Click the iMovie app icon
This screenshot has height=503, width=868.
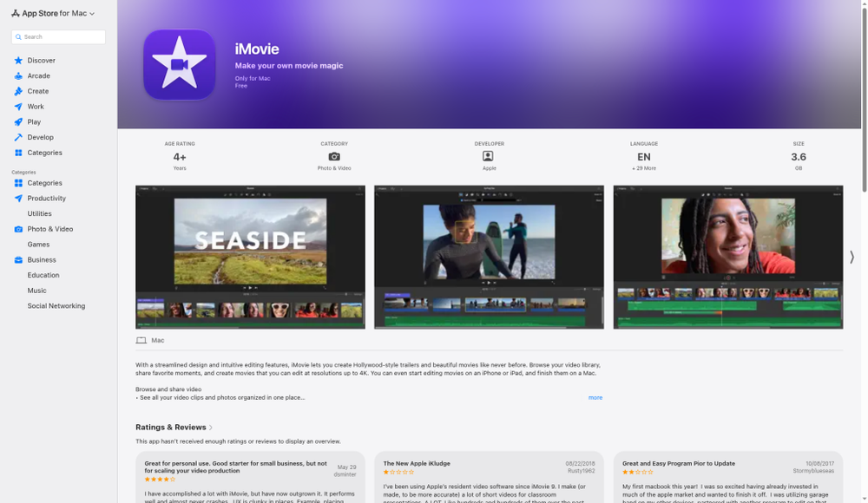[x=180, y=64]
